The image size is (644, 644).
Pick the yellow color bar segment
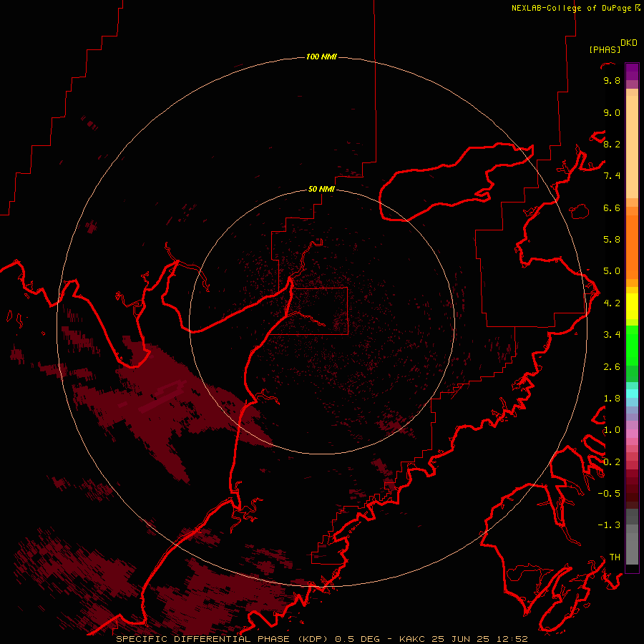tap(632, 306)
